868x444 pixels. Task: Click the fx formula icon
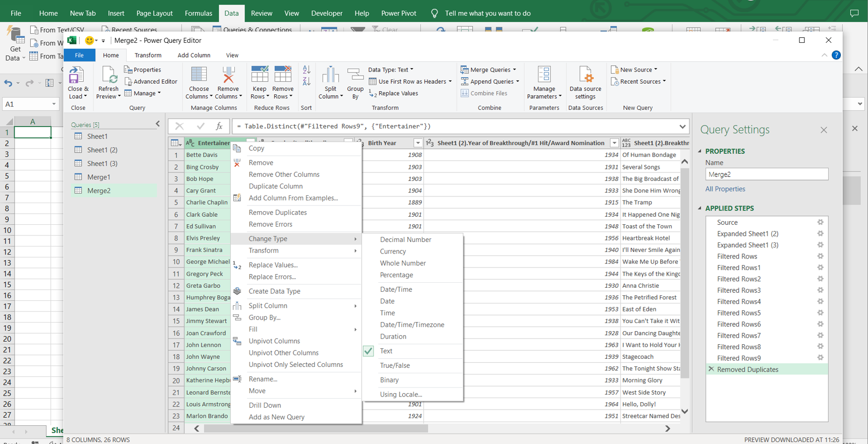(219, 126)
